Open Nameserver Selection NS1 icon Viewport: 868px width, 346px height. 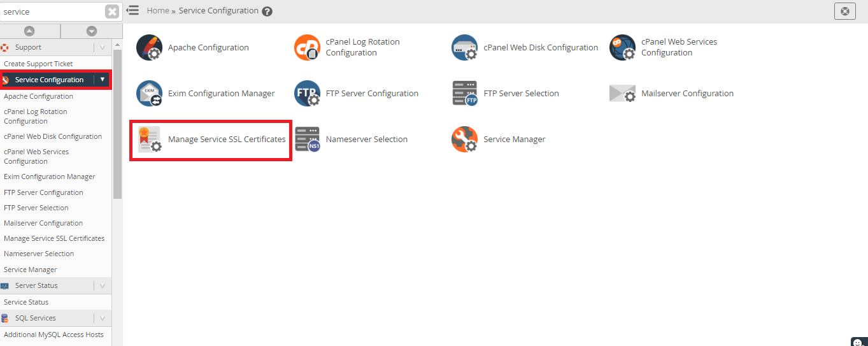(308, 140)
